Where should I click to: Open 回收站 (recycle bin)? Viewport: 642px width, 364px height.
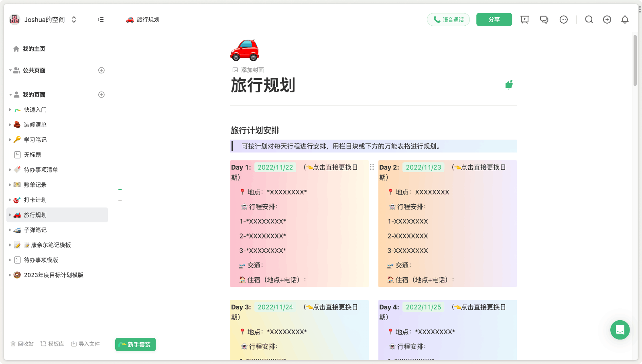pyautogui.click(x=22, y=344)
